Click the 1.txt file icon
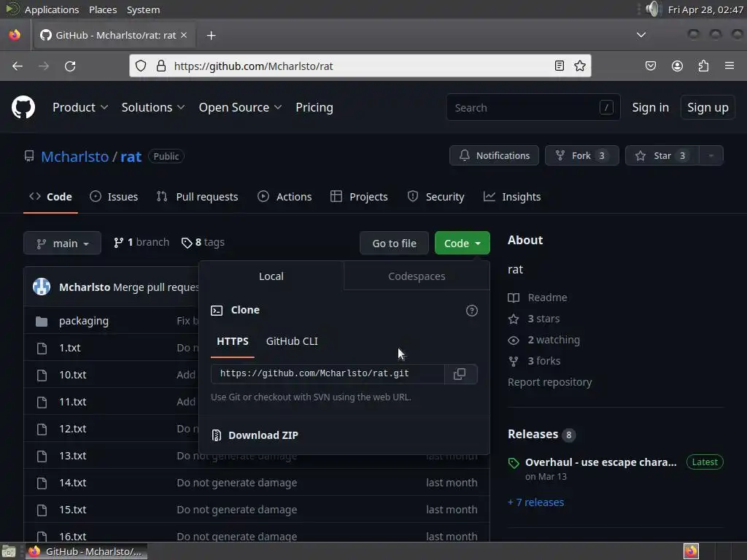Image resolution: width=747 pixels, height=560 pixels. [x=42, y=348]
